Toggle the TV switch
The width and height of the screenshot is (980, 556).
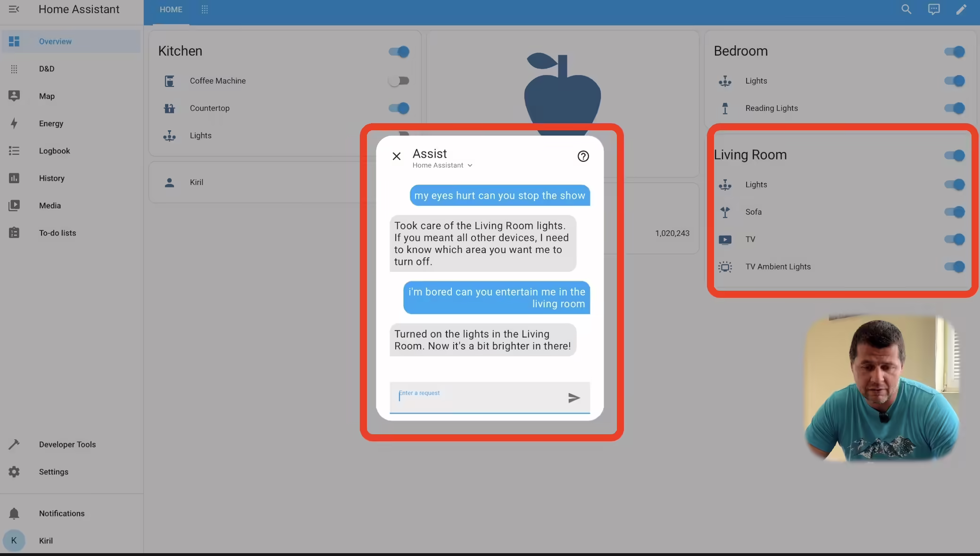(x=955, y=240)
